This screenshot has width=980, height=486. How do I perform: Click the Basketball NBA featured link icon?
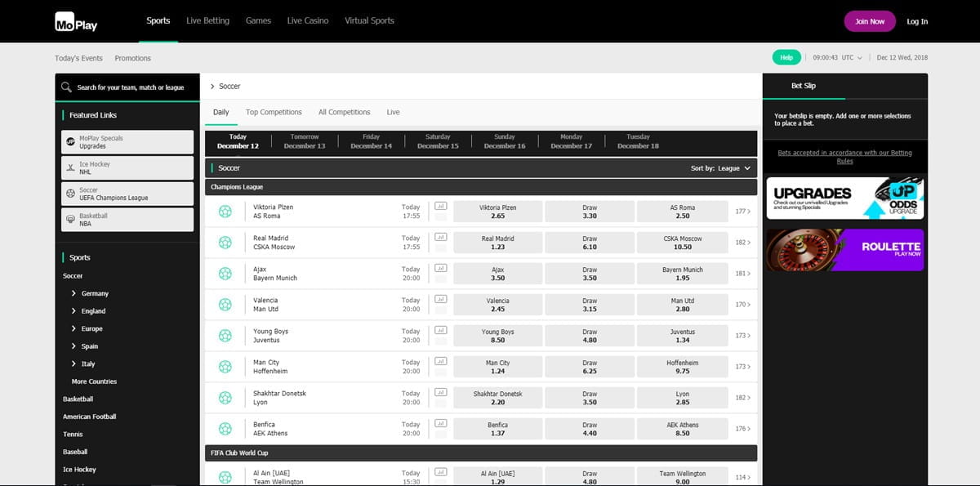71,220
